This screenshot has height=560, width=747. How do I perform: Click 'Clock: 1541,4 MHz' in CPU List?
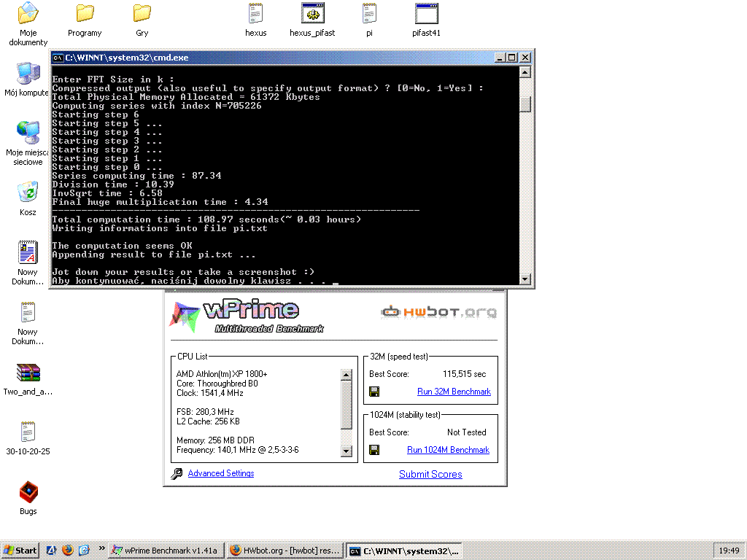click(209, 393)
